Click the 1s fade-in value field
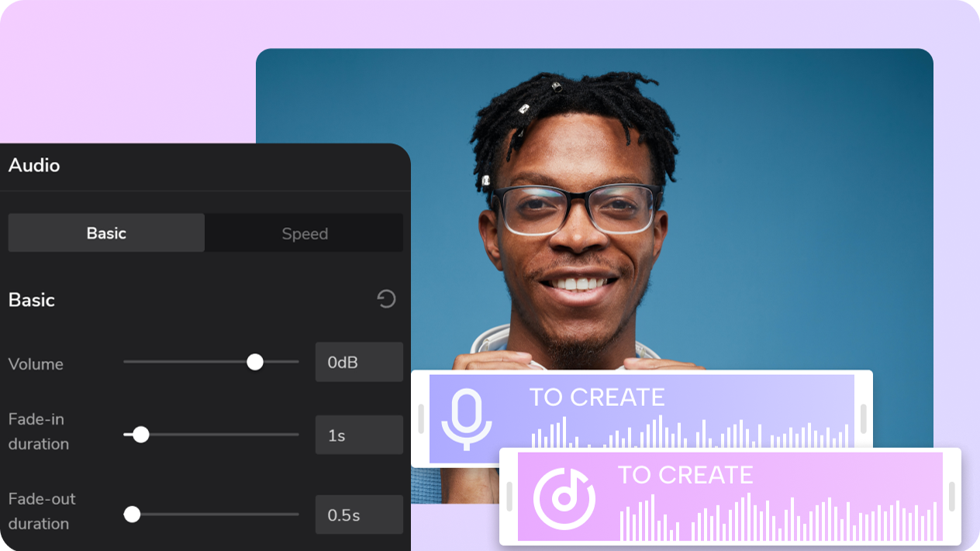The height and width of the screenshot is (551, 980). tap(359, 435)
